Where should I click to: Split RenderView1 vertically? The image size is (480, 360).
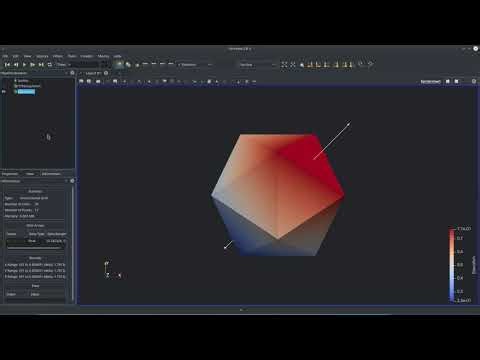(457, 81)
